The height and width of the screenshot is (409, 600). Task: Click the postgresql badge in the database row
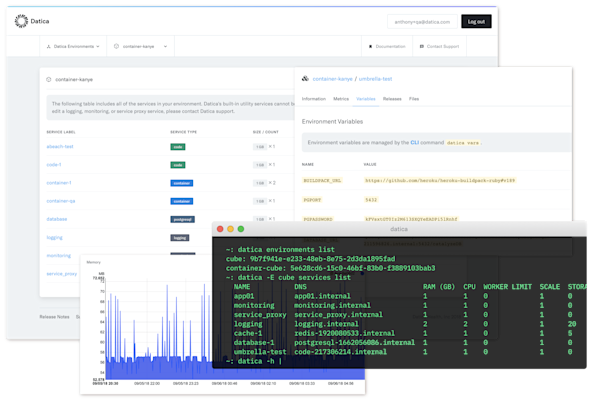pos(182,220)
